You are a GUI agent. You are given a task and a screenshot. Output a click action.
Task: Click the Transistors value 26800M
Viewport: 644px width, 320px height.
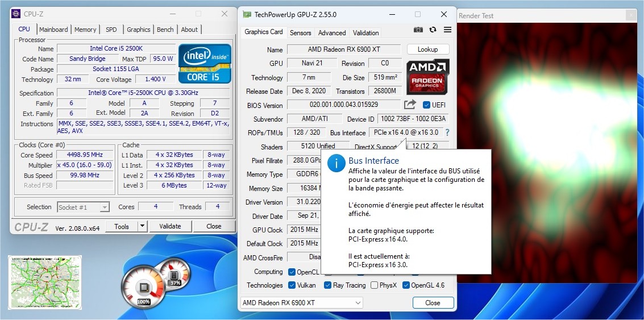pos(385,91)
